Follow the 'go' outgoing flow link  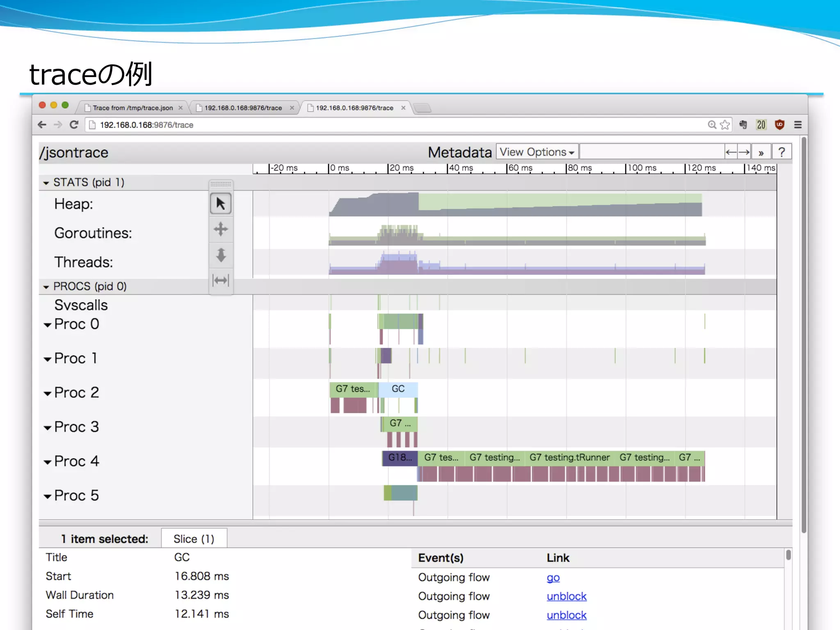553,577
